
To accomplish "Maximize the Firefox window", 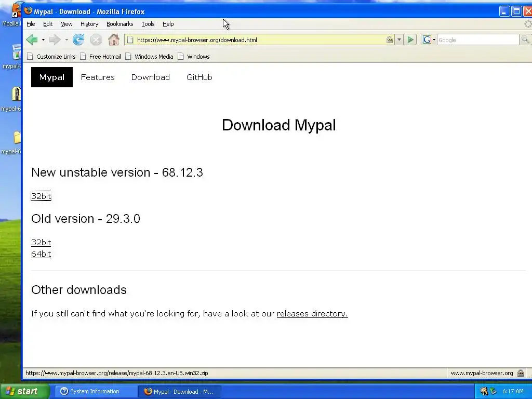I will click(x=516, y=11).
